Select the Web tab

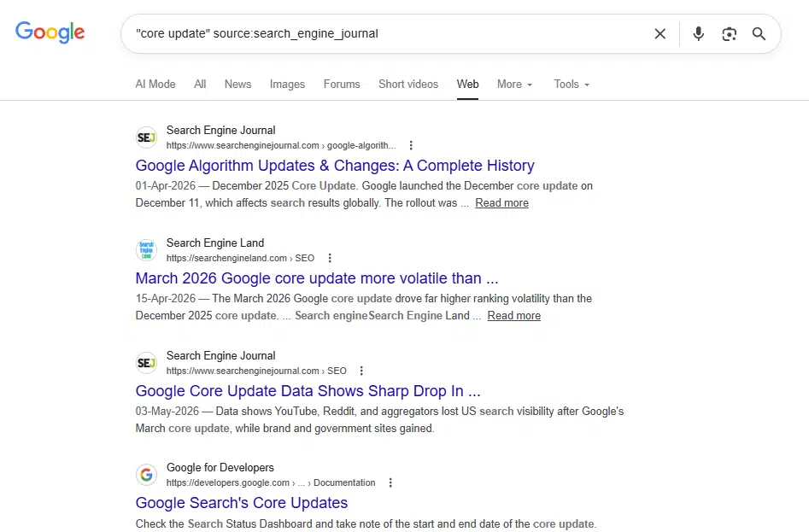[467, 84]
